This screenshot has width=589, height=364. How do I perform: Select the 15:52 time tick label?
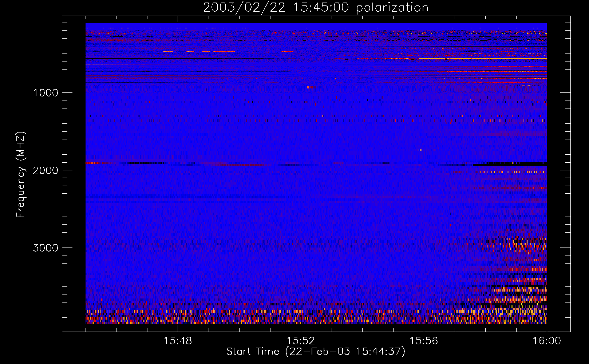(x=301, y=341)
